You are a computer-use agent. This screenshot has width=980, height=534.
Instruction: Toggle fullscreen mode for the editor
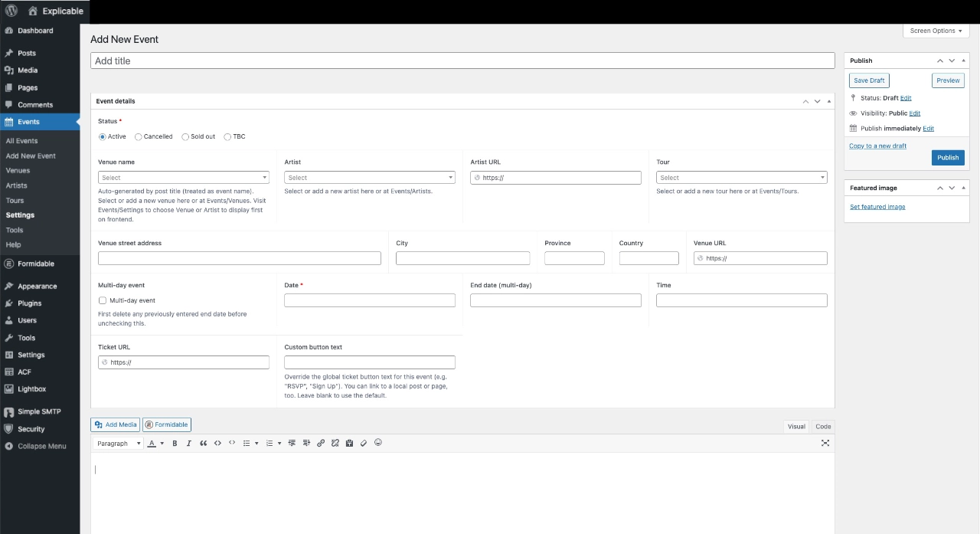tap(825, 443)
